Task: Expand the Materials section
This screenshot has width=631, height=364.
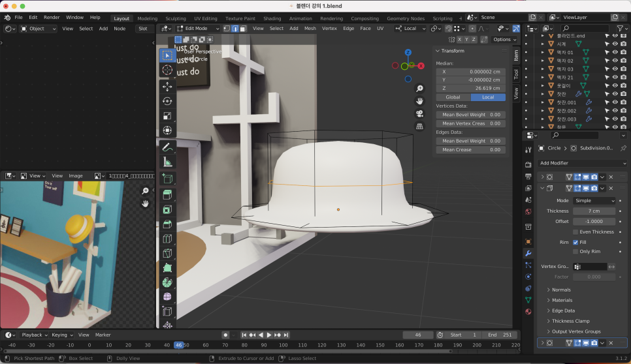Action: tap(562, 300)
